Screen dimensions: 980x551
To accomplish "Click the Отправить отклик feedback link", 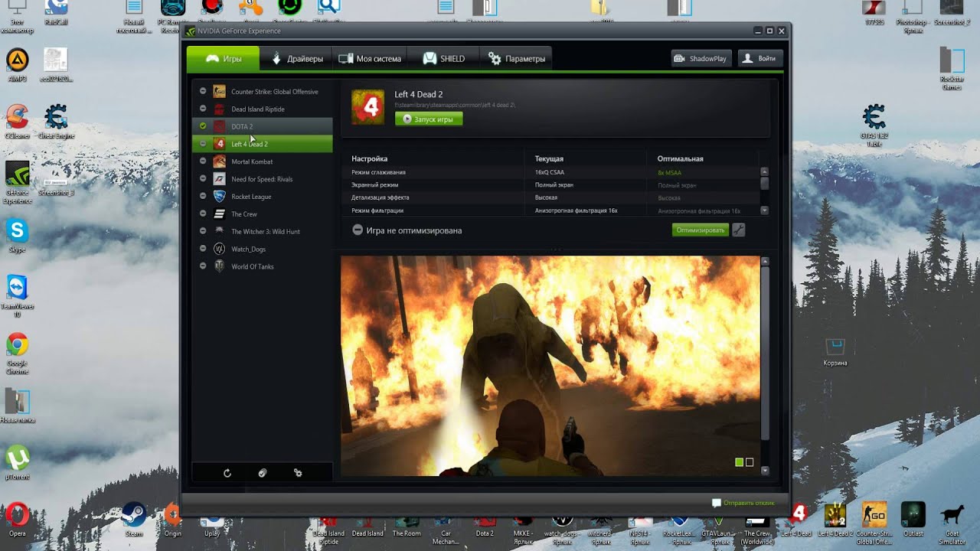I will (743, 503).
